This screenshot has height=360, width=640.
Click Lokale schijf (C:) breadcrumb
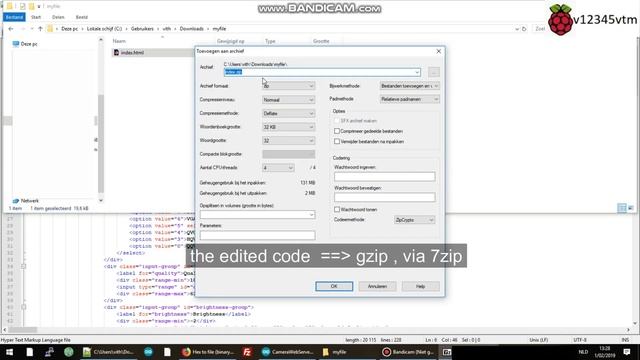[104, 29]
